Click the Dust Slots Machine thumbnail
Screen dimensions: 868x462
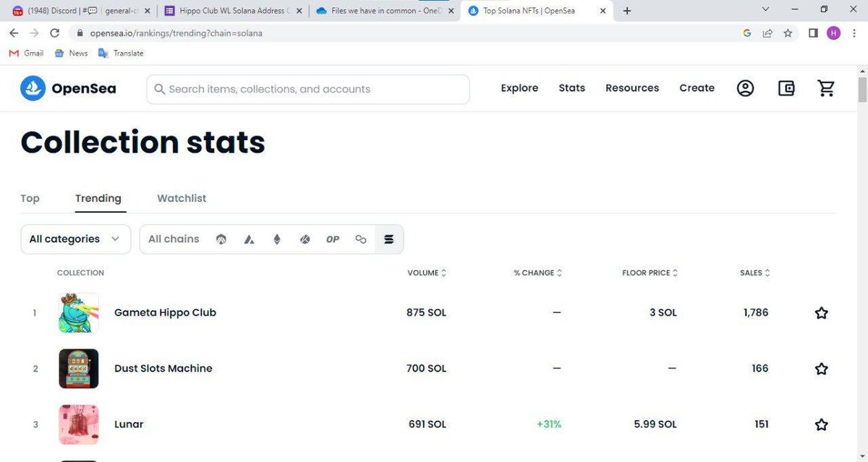[x=79, y=369]
